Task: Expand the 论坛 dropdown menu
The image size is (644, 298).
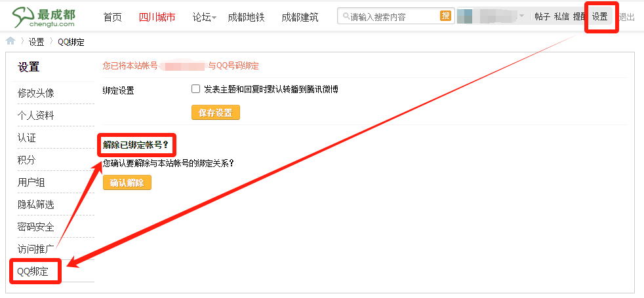Action: click(205, 17)
